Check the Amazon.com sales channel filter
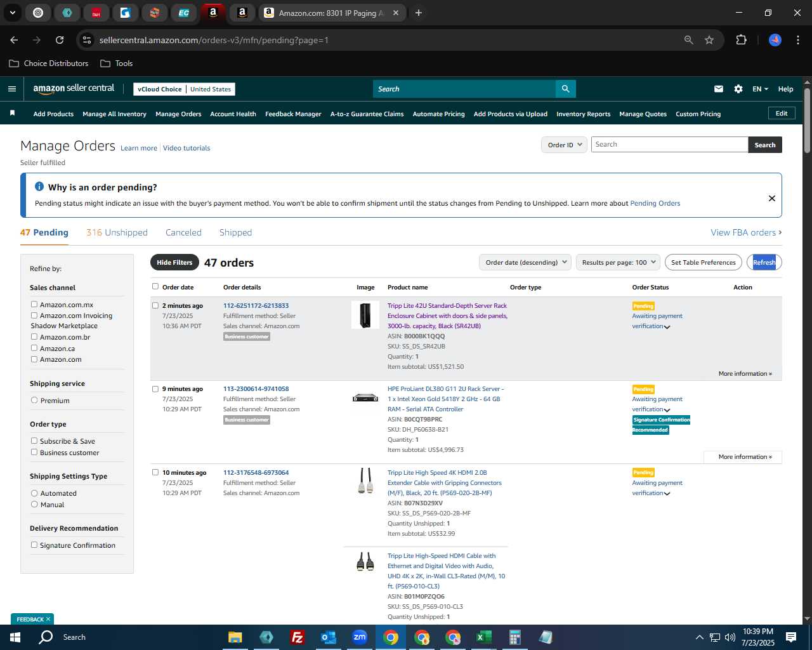Screen dimensions: 812x650 coord(34,359)
